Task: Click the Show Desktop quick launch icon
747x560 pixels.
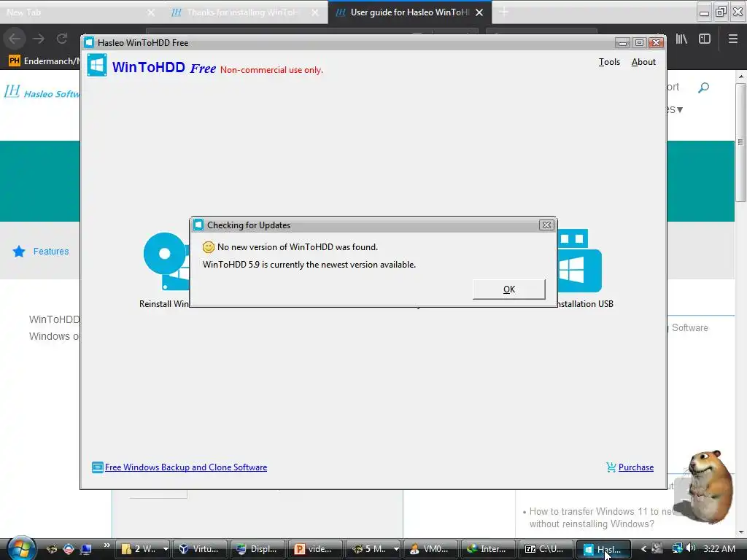Action: click(86, 549)
